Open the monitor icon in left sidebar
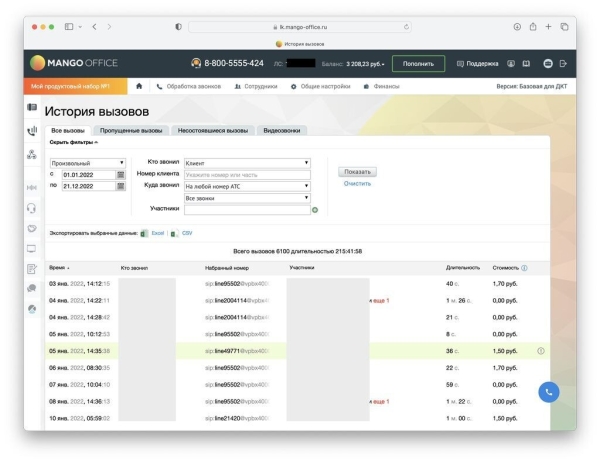This screenshot has height=462, width=600. [32, 248]
